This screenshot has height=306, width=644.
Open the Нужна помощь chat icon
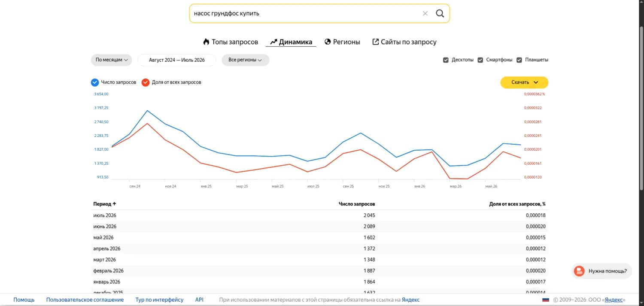pyautogui.click(x=579, y=271)
